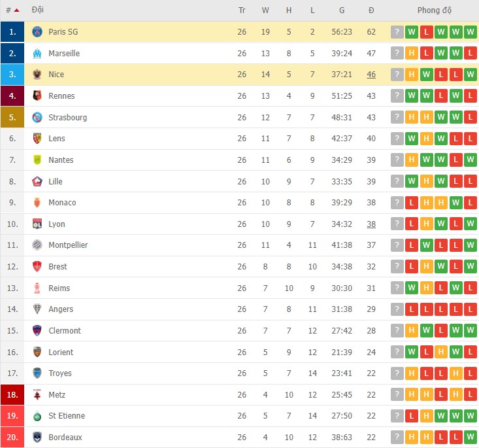Screen dimensions: 479x448
Task: Open the Montpellier team link
Action: [x=68, y=245]
